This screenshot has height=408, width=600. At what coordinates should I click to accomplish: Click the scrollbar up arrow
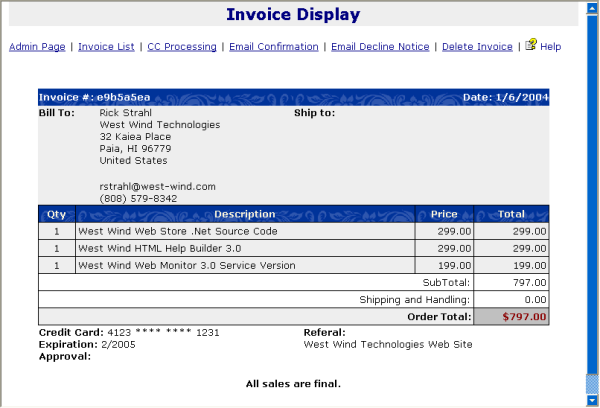click(x=592, y=6)
